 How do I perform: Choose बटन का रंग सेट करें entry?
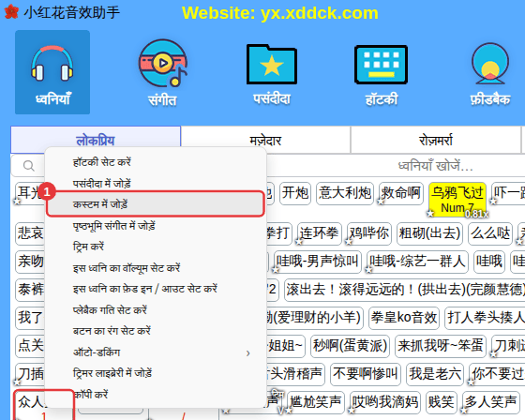pos(156,331)
